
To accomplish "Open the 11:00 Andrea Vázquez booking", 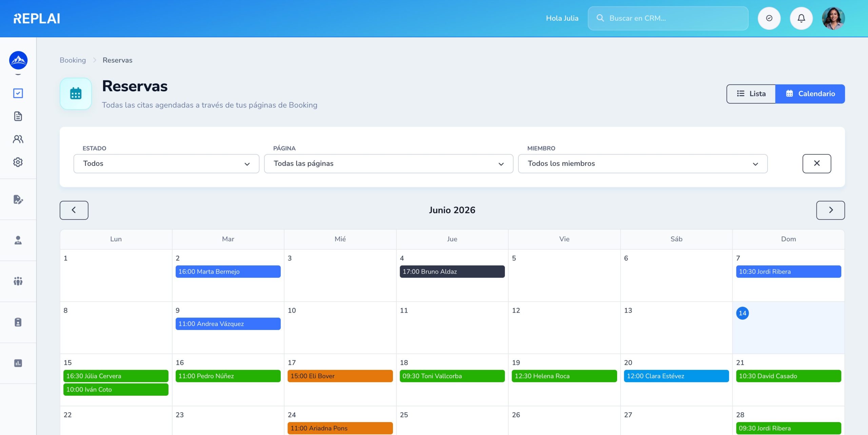I will pos(228,324).
